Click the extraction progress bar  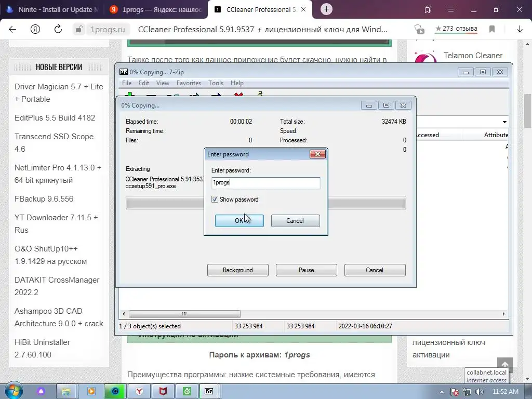pos(265,203)
